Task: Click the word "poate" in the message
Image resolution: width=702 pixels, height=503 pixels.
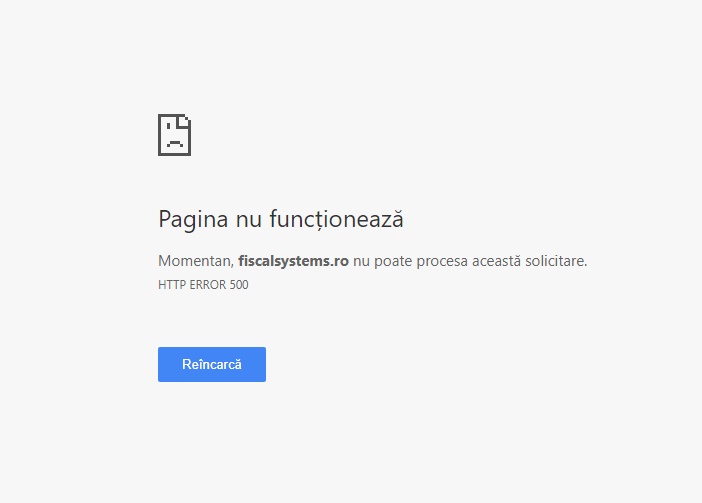Action: [393, 261]
